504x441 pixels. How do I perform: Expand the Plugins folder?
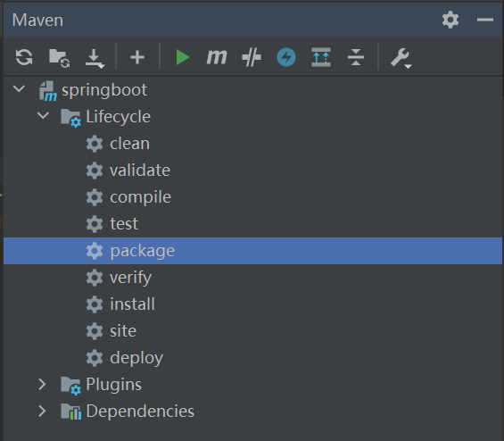(x=42, y=384)
